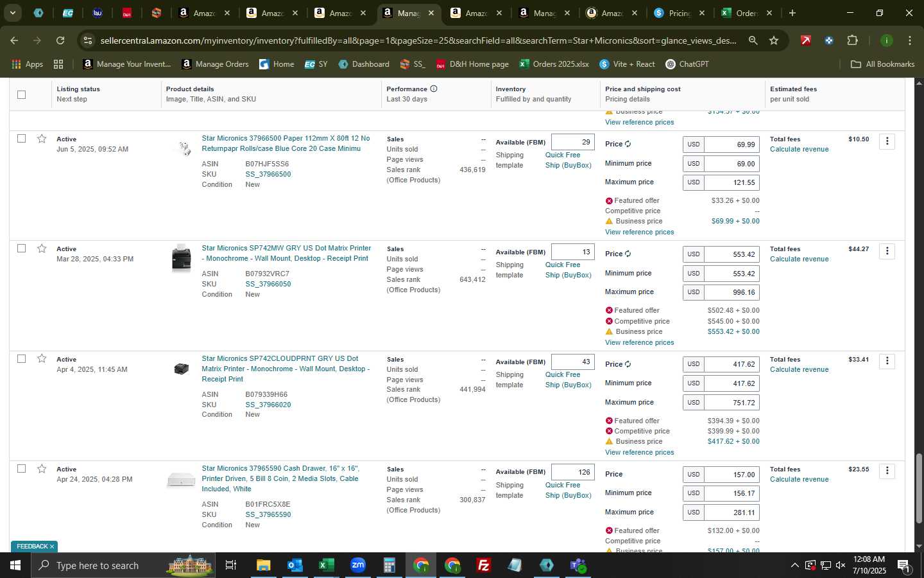Check the SP742MW listing checkbox
This screenshot has width=924, height=578.
[21, 249]
